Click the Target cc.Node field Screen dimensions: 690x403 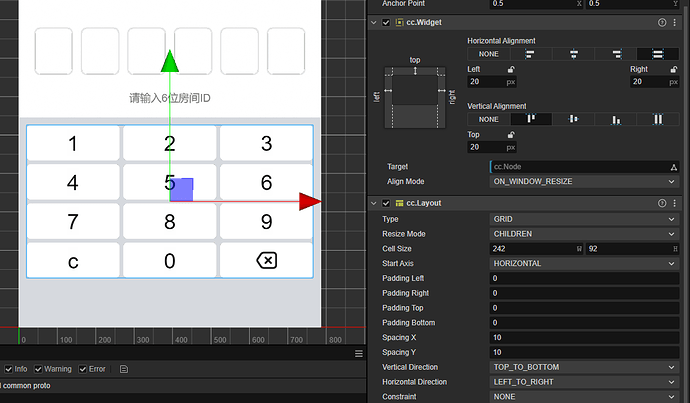click(584, 167)
